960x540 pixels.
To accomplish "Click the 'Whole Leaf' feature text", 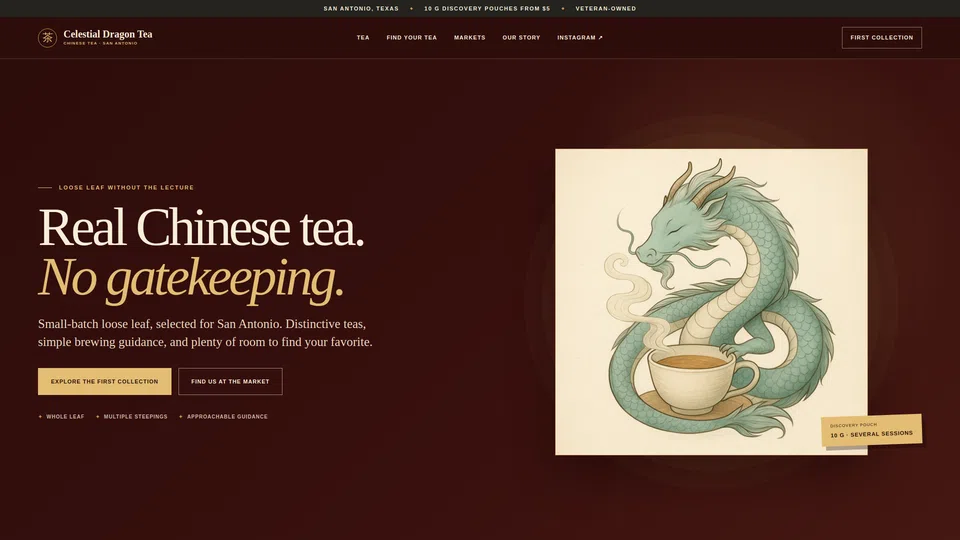I will (65, 416).
